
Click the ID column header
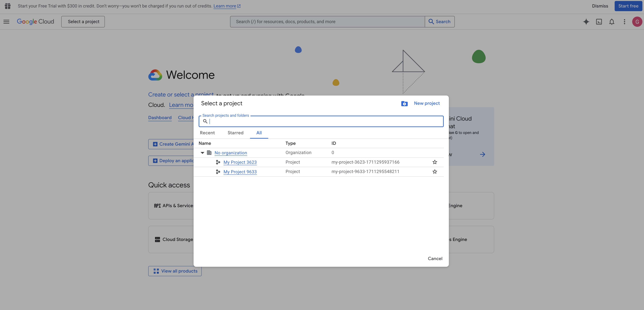click(x=333, y=143)
